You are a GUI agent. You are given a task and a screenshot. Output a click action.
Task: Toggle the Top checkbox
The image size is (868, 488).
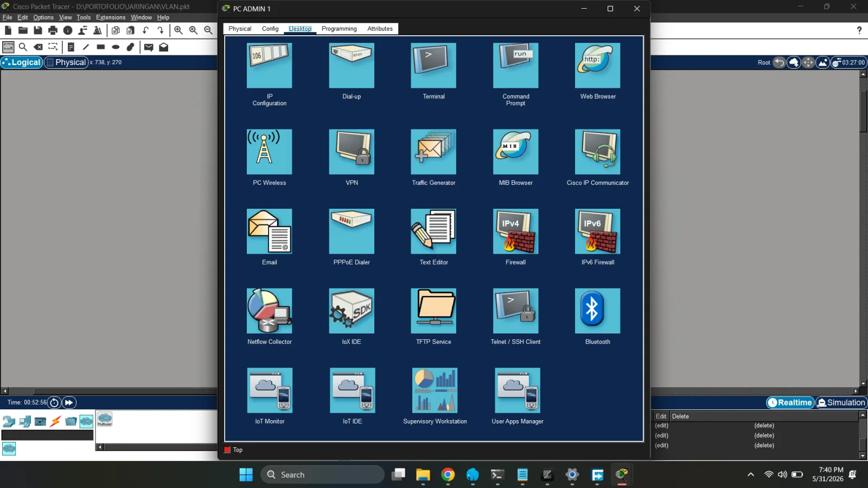(227, 450)
